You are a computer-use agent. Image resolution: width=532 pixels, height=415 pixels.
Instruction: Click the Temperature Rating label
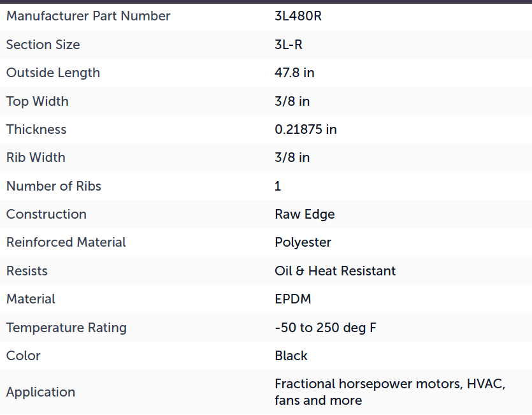tap(66, 328)
